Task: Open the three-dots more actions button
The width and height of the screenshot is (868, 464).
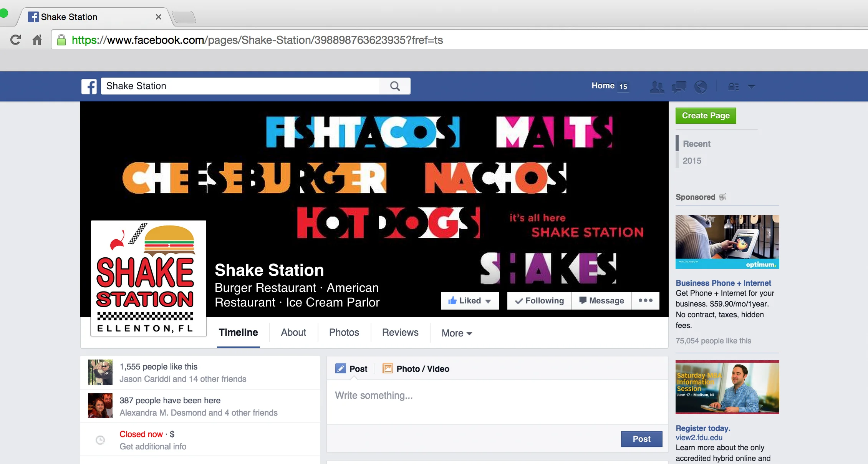Action: [x=646, y=301]
